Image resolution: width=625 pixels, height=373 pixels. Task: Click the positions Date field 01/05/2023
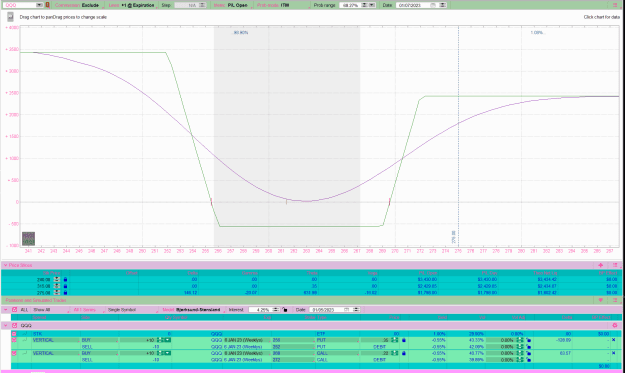(x=326, y=310)
